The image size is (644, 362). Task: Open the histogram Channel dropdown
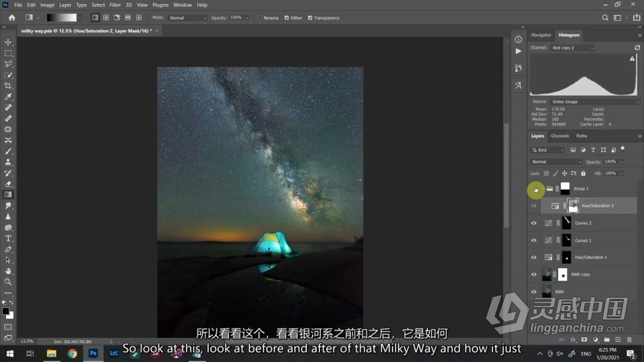point(572,48)
